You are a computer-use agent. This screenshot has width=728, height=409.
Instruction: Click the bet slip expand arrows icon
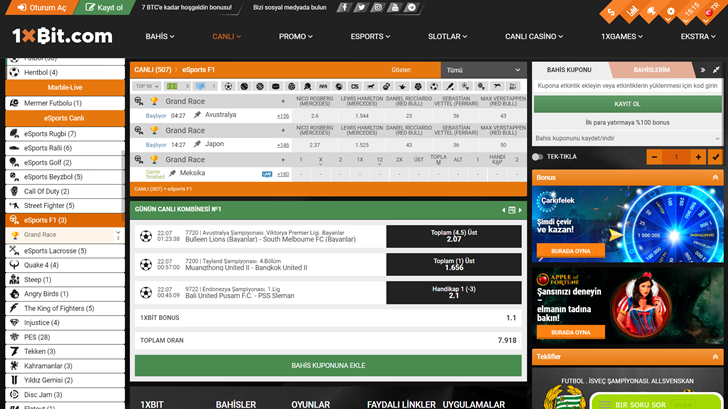(x=716, y=70)
